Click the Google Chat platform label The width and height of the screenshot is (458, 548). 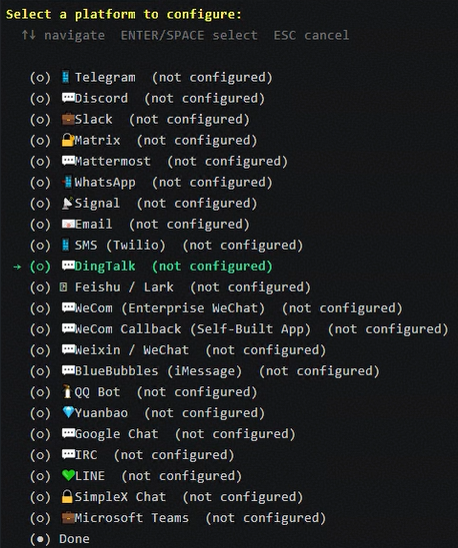tap(116, 434)
